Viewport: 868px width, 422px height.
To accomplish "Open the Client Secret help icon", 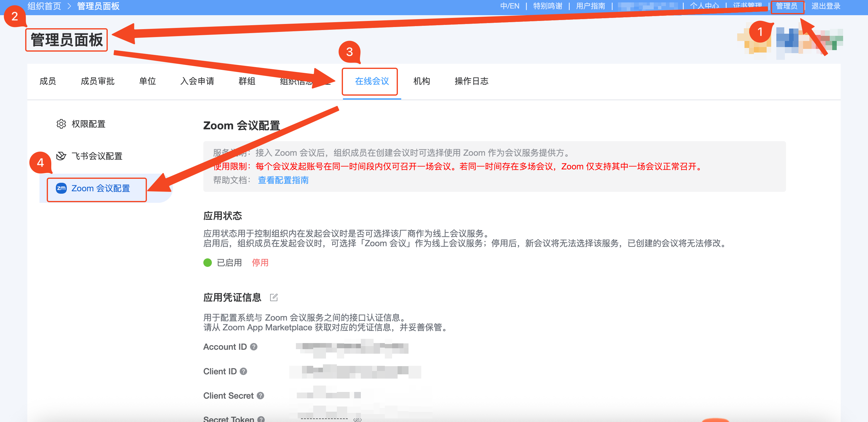I will (x=260, y=396).
